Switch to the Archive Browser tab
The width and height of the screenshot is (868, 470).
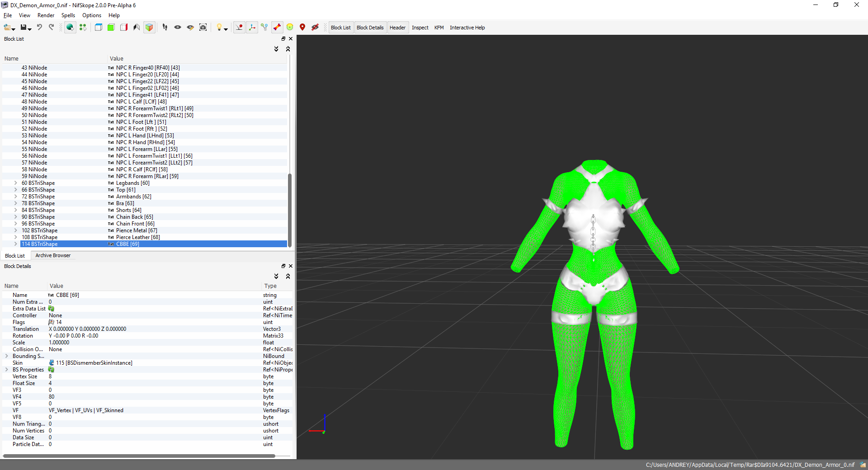coord(53,255)
